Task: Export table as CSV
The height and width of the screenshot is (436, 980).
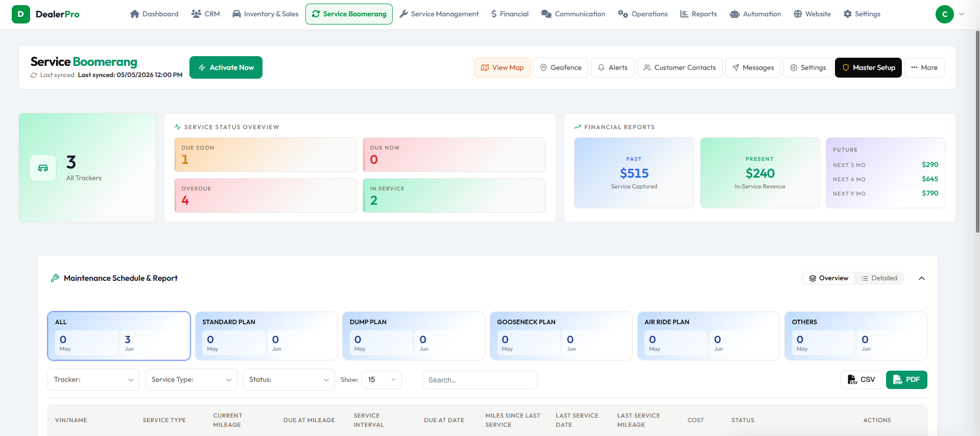Action: (x=861, y=380)
